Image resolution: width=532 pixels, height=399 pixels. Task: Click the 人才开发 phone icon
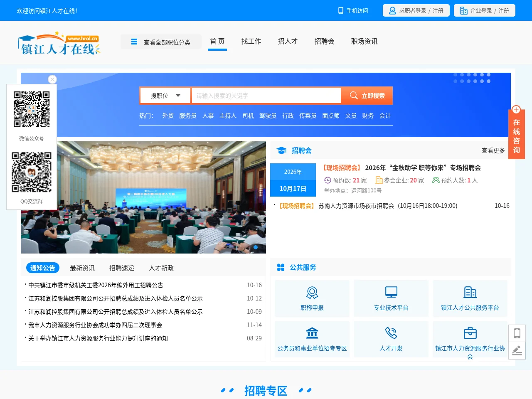(391, 333)
